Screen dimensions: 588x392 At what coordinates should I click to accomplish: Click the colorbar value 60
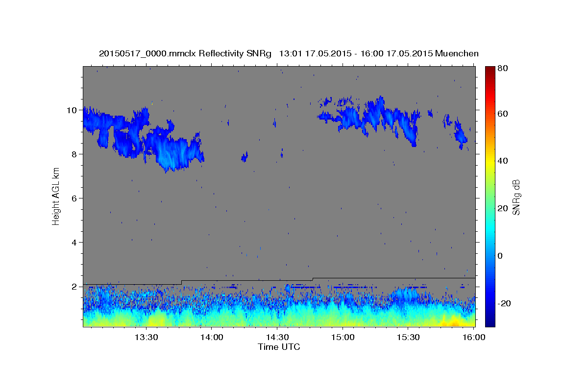pyautogui.click(x=503, y=114)
